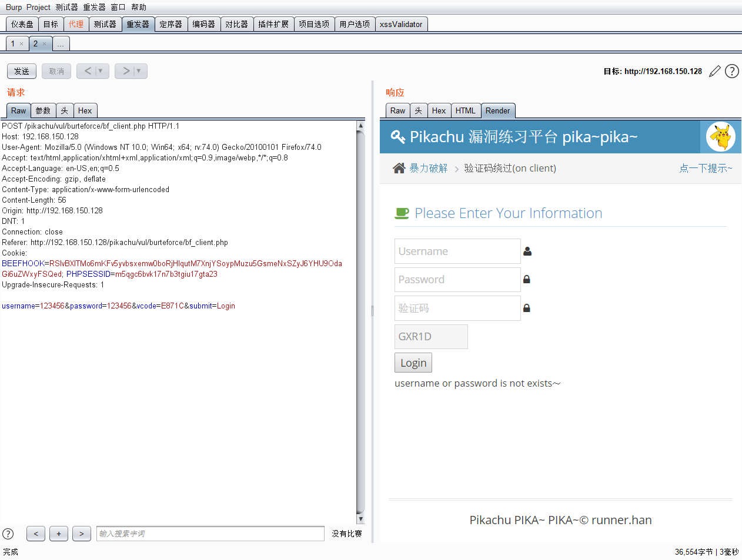This screenshot has width=742, height=560.
Task: Click the pencil icon to edit target
Action: point(715,71)
